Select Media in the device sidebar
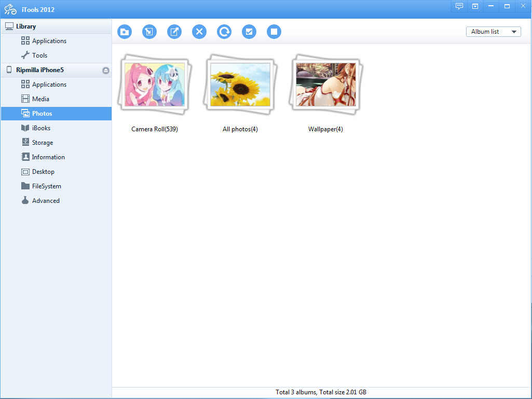 point(40,99)
